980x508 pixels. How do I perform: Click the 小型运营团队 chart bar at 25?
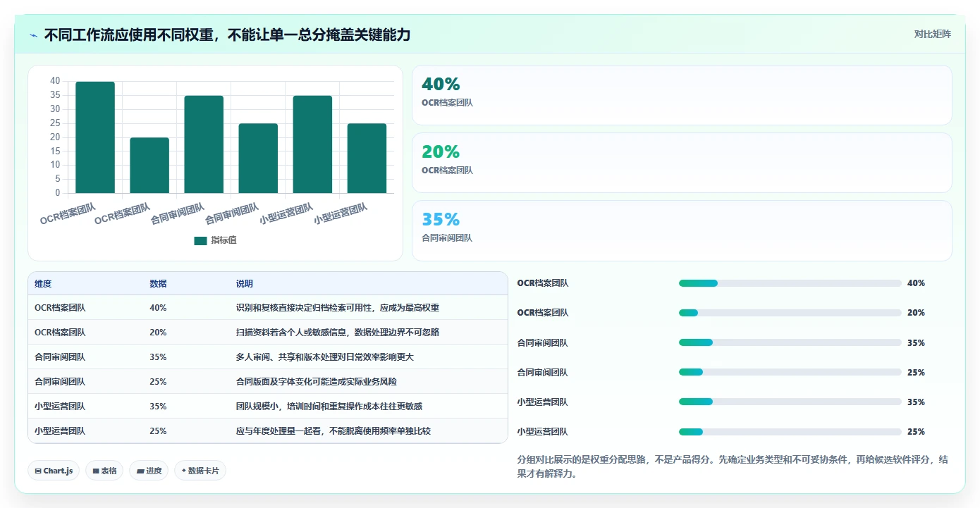tap(367, 159)
